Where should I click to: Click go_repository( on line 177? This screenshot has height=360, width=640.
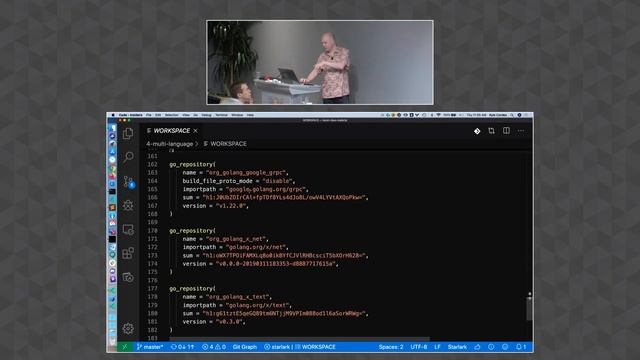(x=192, y=289)
